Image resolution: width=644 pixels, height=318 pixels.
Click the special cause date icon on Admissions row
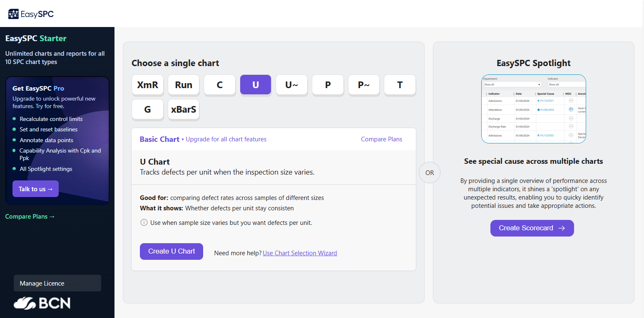pyautogui.click(x=539, y=101)
